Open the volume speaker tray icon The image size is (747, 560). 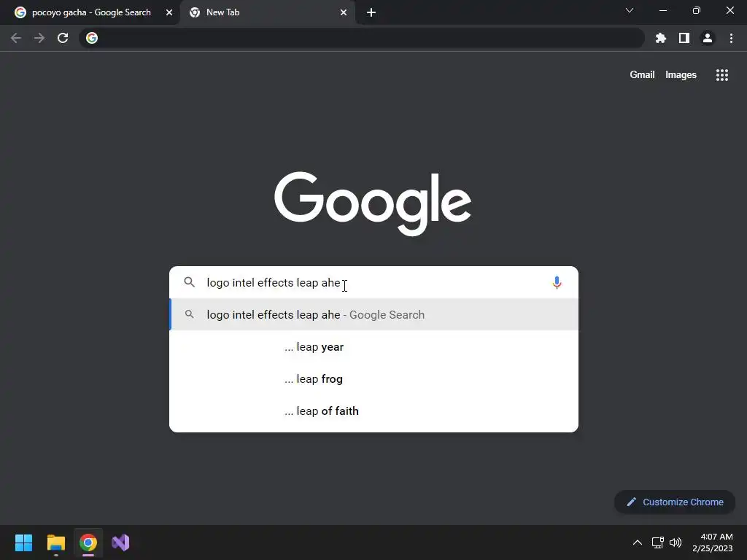point(675,542)
